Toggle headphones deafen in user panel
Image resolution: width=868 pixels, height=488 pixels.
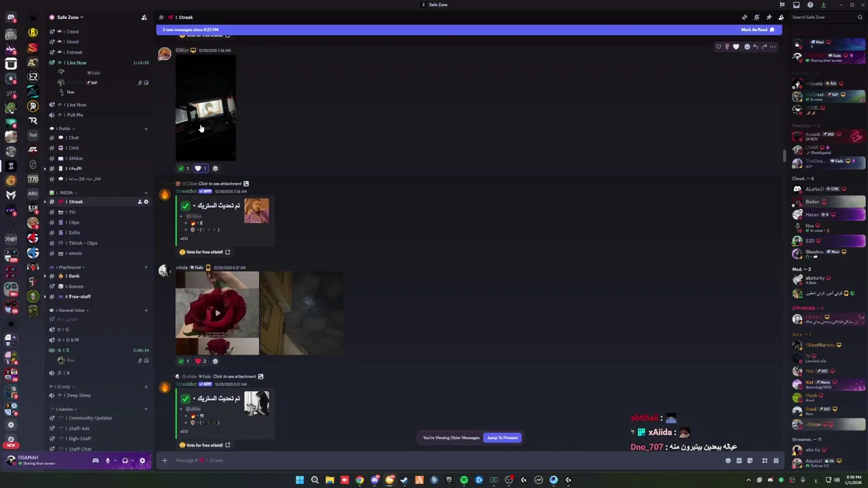pyautogui.click(x=125, y=461)
